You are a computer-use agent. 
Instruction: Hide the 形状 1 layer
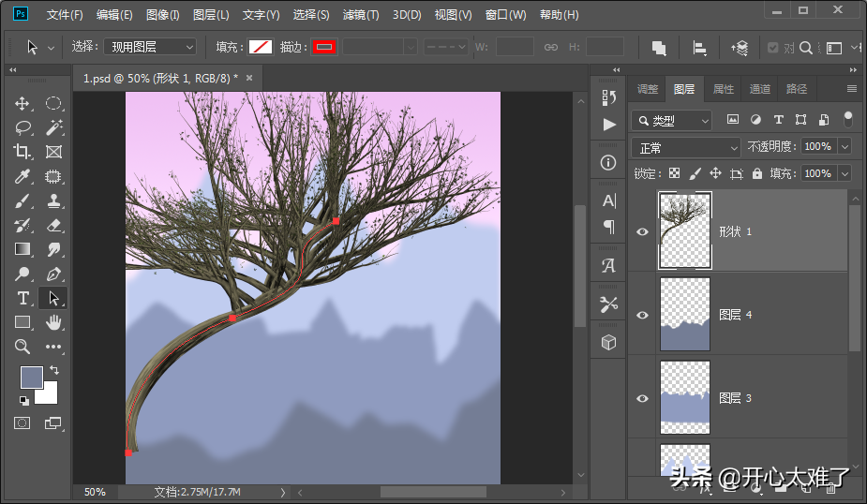click(x=642, y=231)
